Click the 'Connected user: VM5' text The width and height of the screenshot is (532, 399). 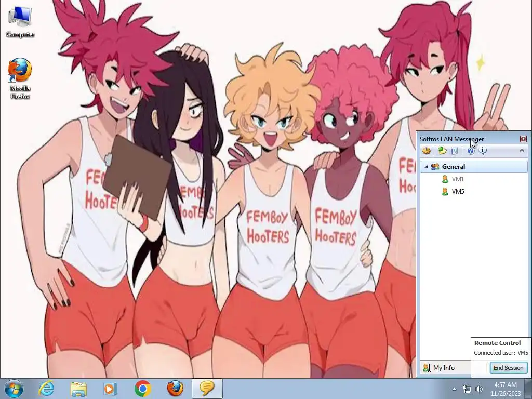click(x=501, y=353)
